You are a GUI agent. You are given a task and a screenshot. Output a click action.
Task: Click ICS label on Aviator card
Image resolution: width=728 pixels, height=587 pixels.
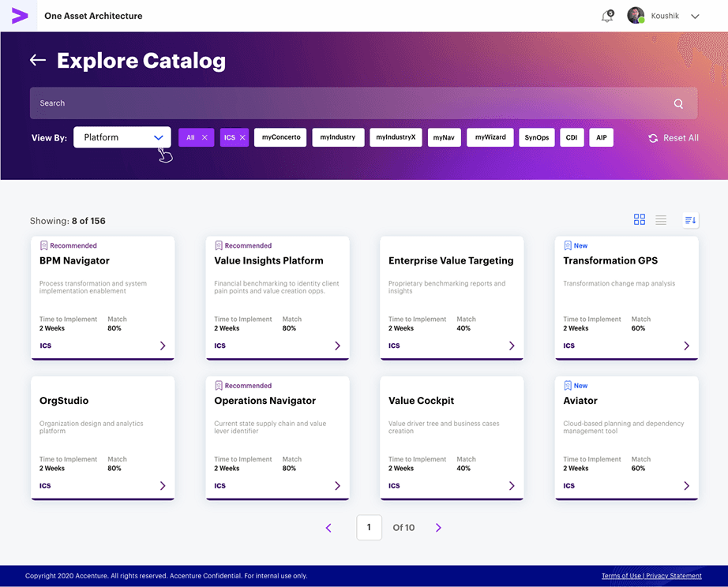[569, 486]
